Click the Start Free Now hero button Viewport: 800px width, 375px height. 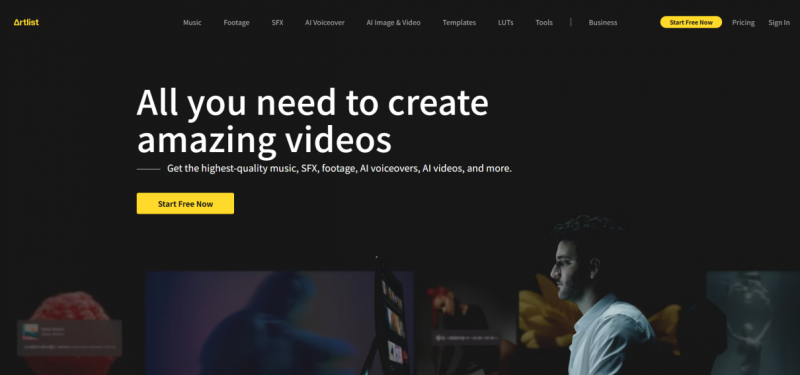tap(185, 204)
